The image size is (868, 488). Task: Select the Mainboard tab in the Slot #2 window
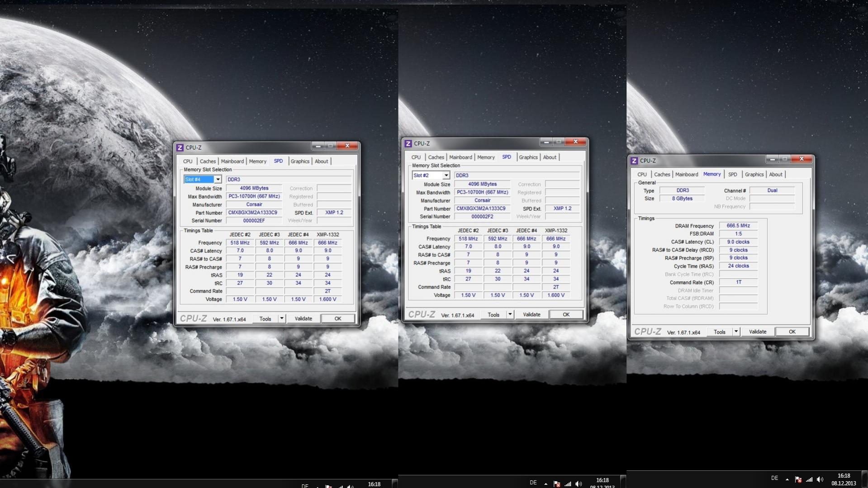click(x=460, y=157)
